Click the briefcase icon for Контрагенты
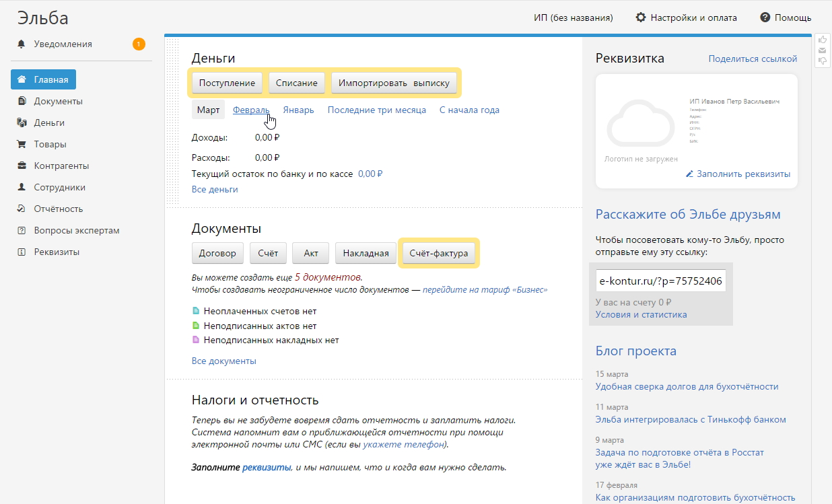This screenshot has width=832, height=504. click(x=22, y=166)
